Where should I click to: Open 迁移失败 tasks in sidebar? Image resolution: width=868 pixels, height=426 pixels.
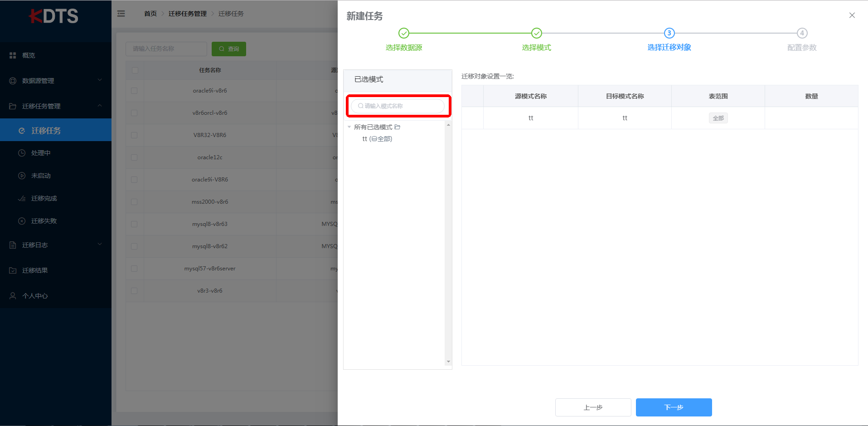pyautogui.click(x=56, y=221)
